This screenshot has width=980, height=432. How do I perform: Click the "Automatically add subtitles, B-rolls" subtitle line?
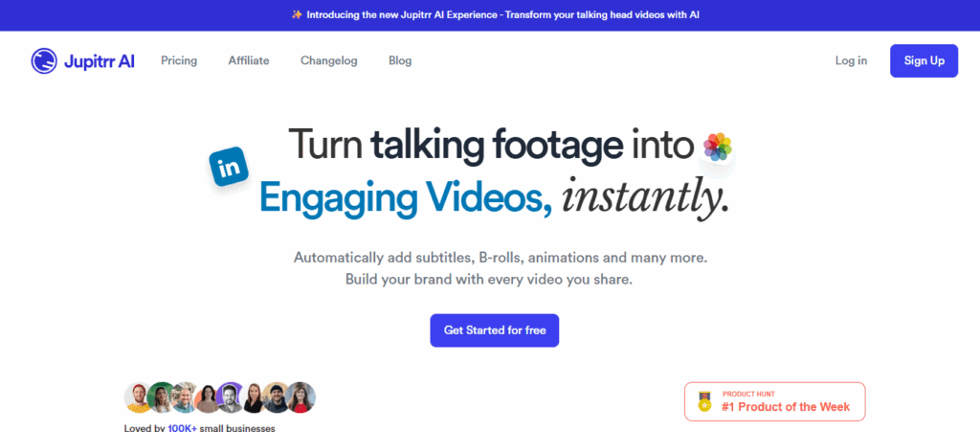[x=501, y=258]
